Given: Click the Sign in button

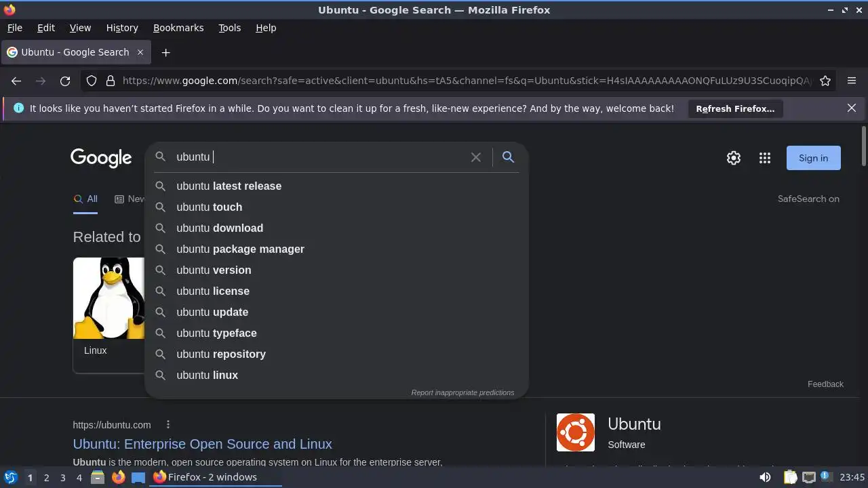Looking at the screenshot, I should pos(813,158).
